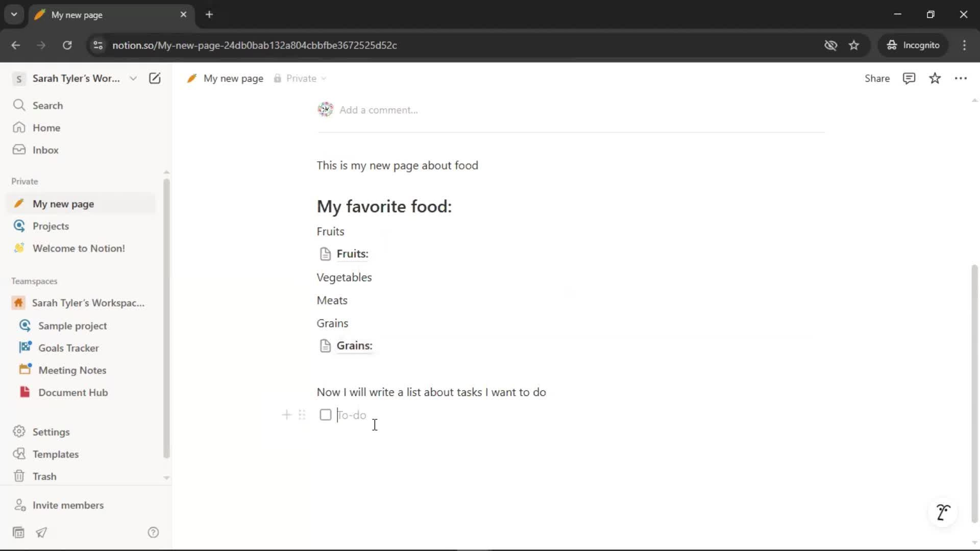Go to Home in sidebar
The width and height of the screenshot is (980, 551).
pyautogui.click(x=82, y=128)
